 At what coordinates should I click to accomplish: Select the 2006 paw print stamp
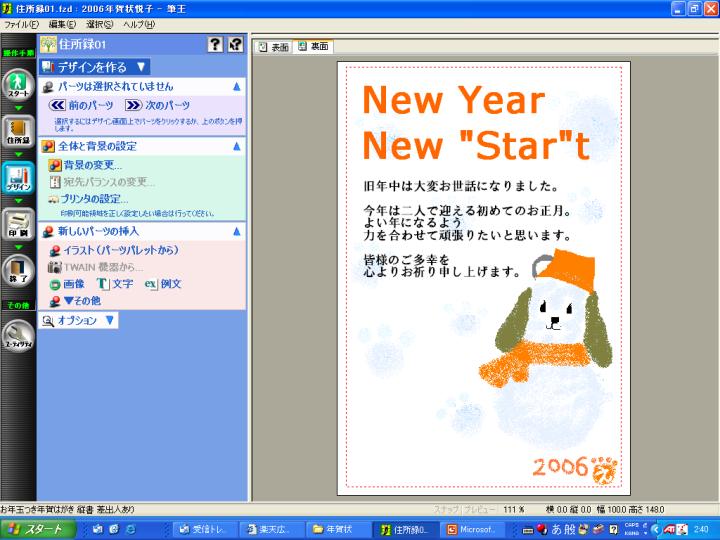575,469
